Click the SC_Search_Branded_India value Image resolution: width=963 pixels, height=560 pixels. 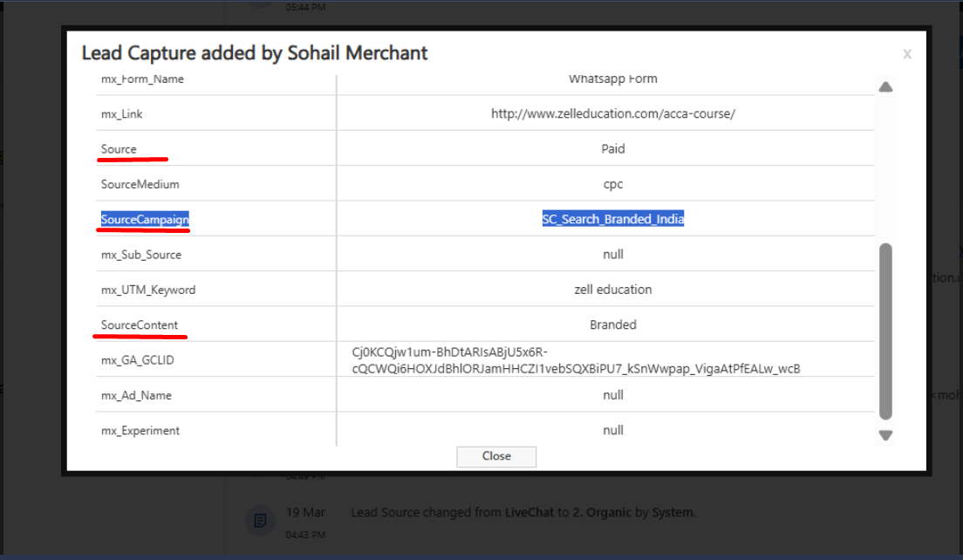click(612, 219)
